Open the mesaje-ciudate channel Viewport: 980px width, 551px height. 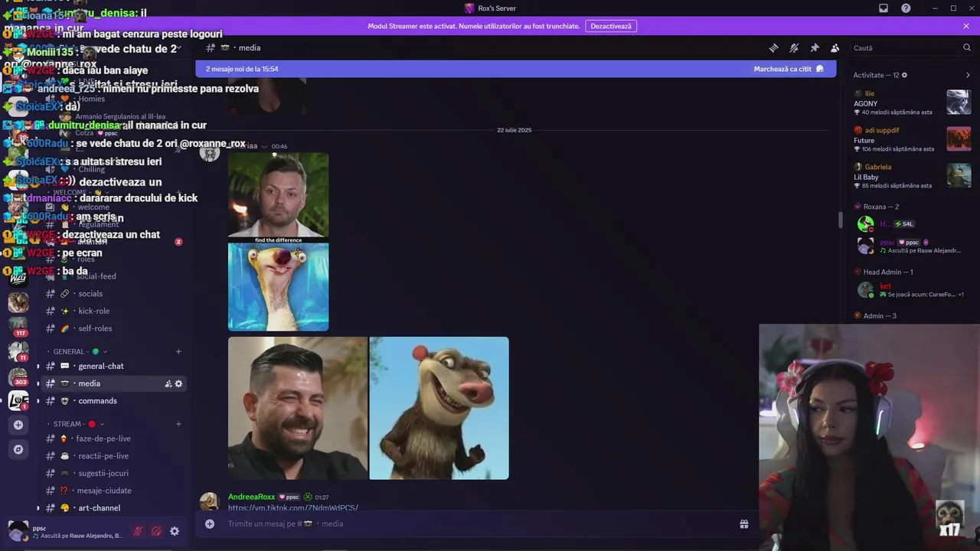(113, 491)
